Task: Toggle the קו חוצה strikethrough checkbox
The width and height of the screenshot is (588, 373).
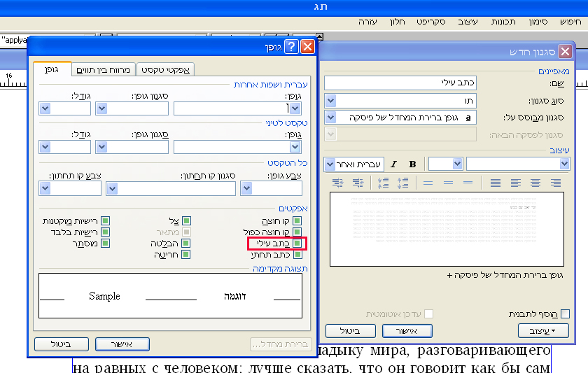Action: (x=297, y=221)
